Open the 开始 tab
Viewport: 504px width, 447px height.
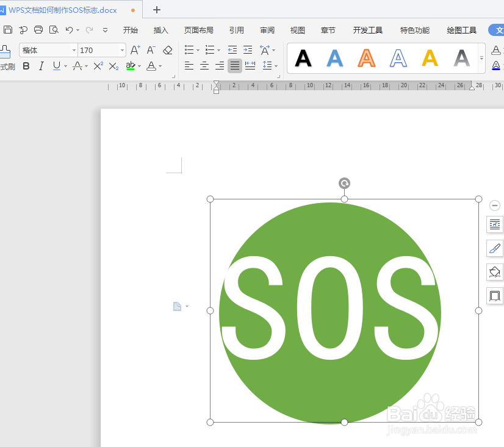click(x=130, y=30)
